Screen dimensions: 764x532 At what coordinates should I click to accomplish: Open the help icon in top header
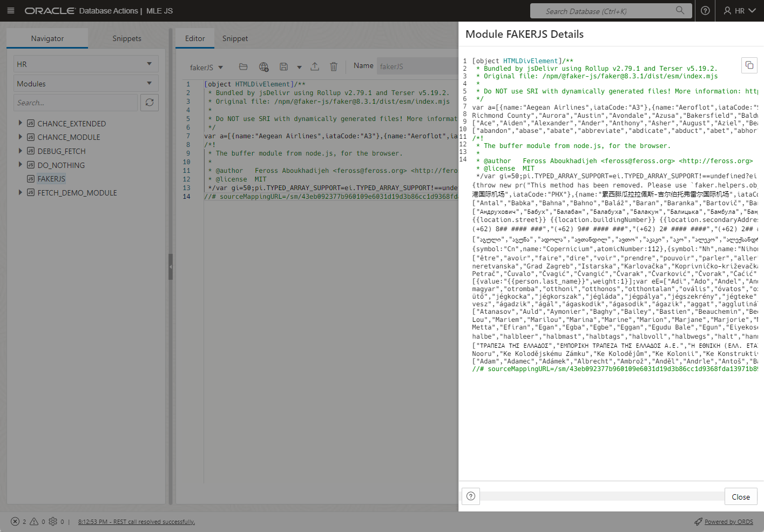pyautogui.click(x=705, y=11)
